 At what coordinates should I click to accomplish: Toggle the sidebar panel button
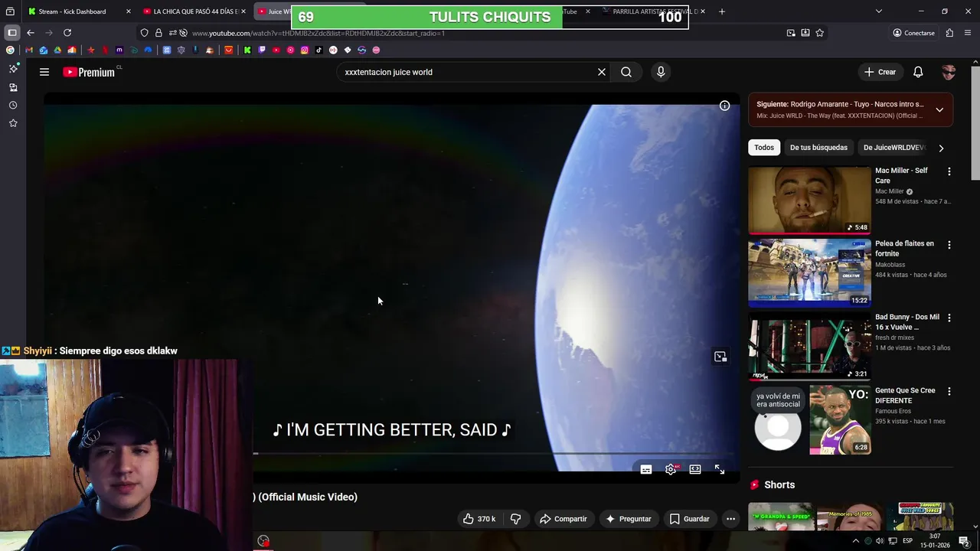(12, 33)
